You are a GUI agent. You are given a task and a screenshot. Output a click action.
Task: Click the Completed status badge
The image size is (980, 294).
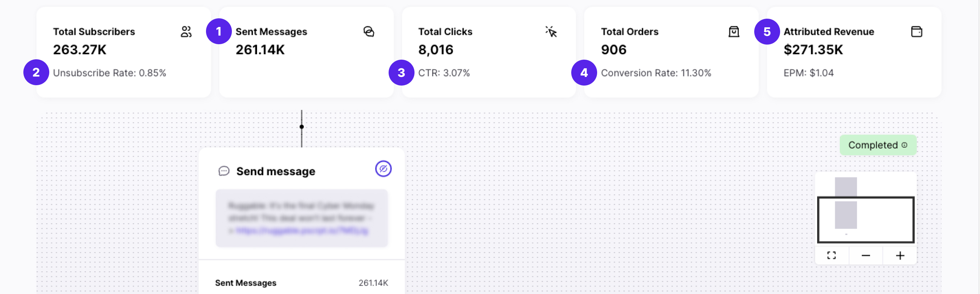878,145
